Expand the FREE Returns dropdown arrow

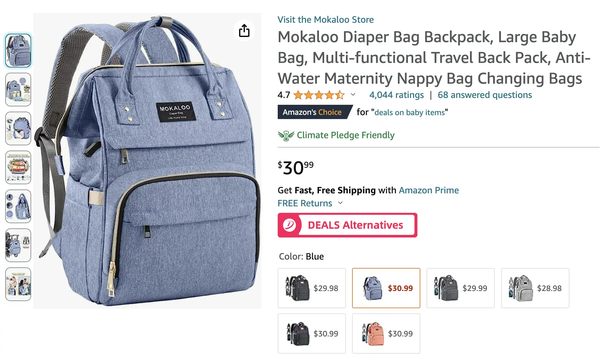(340, 203)
